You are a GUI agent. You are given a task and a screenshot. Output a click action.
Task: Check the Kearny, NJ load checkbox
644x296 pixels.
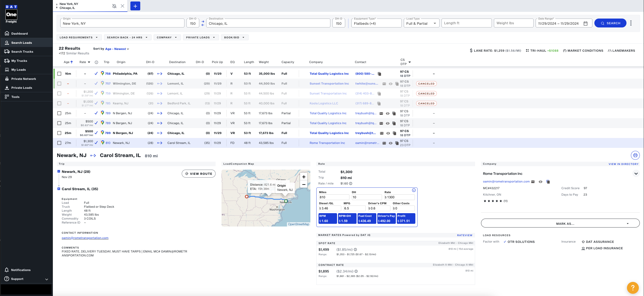pos(59,103)
